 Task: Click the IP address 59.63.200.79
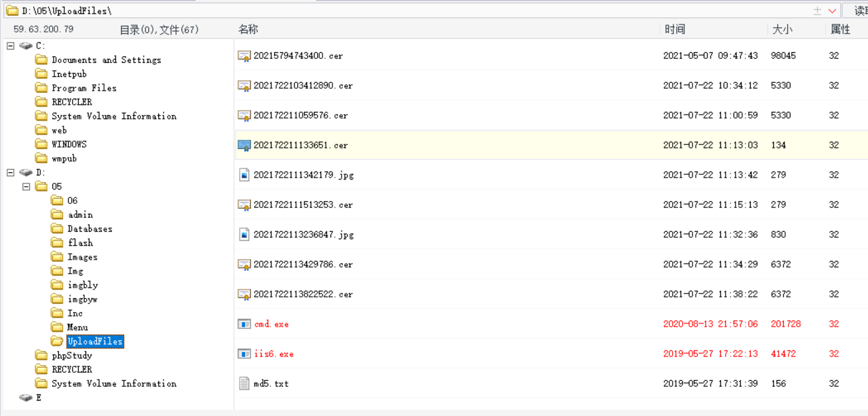[44, 29]
